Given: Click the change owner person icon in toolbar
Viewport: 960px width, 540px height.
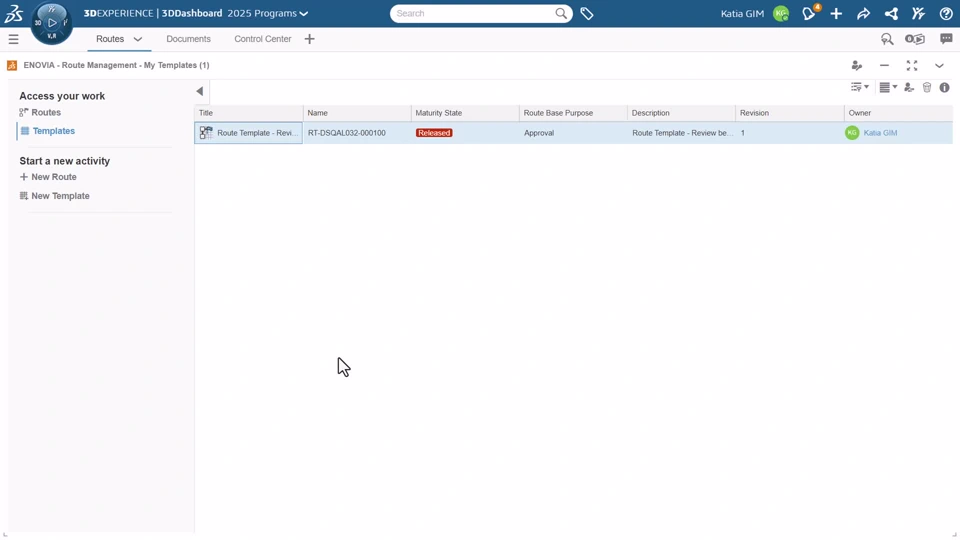Looking at the screenshot, I should coord(909,88).
